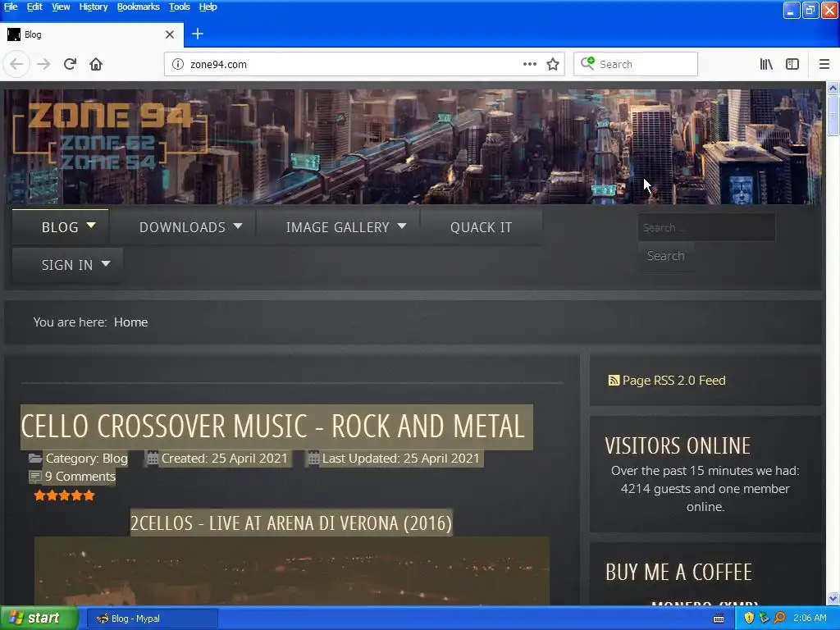Open the Help menu
This screenshot has width=840, height=630.
pyautogui.click(x=208, y=7)
